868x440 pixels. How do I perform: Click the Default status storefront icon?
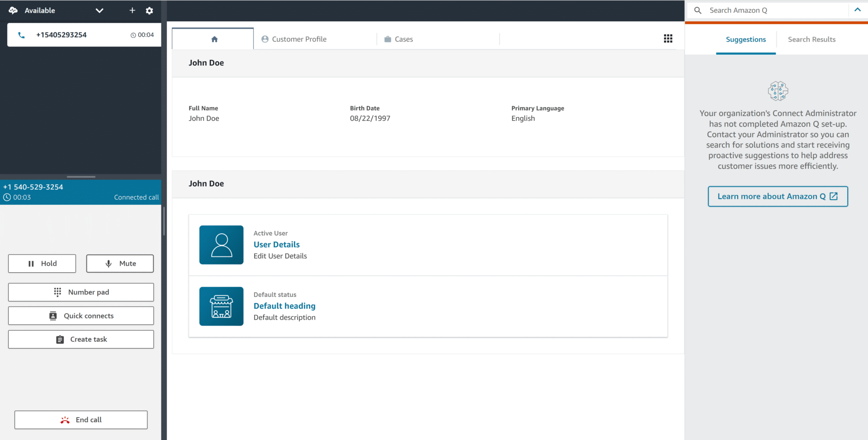221,306
